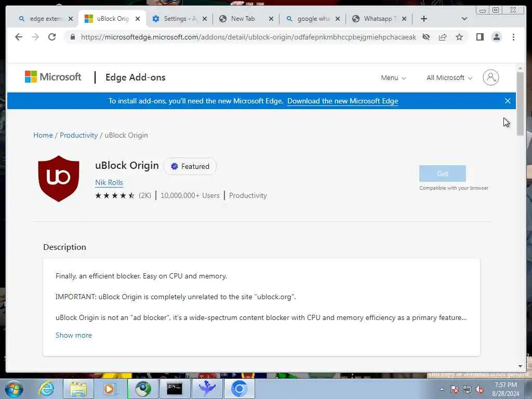Click the crossed-eye tracking icon in address bar
This screenshot has height=399, width=532.
pyautogui.click(x=426, y=37)
